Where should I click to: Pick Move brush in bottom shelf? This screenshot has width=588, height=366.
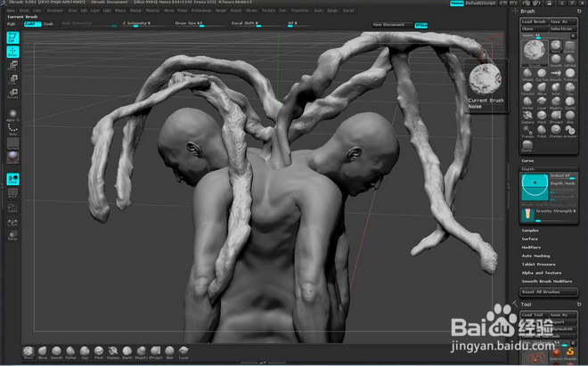(43, 353)
